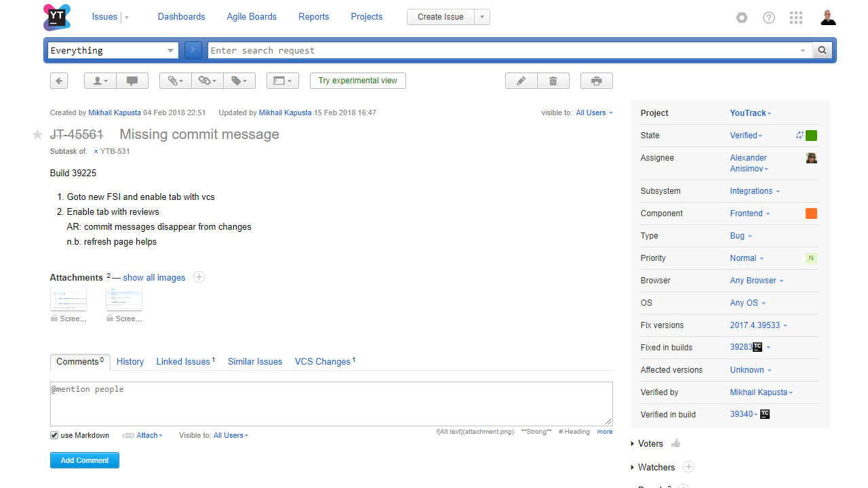868x488 pixels.
Task: Toggle the use Markdown checkbox
Action: [x=54, y=435]
